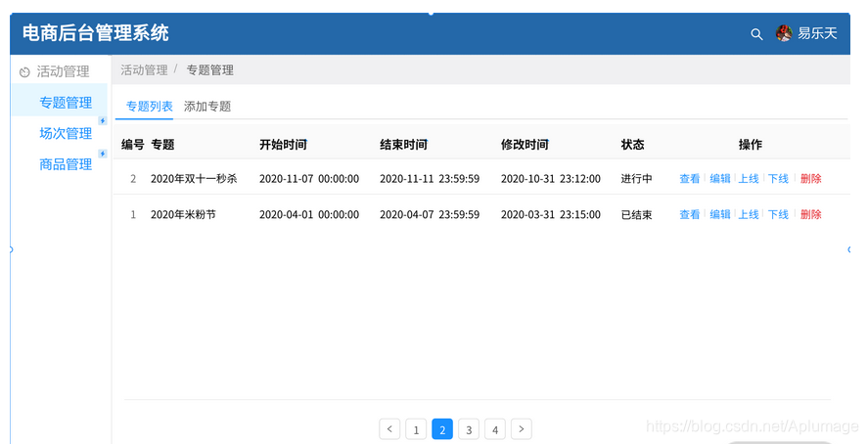Click the 结束时间 column header
This screenshot has width=868, height=444.
pos(403,145)
